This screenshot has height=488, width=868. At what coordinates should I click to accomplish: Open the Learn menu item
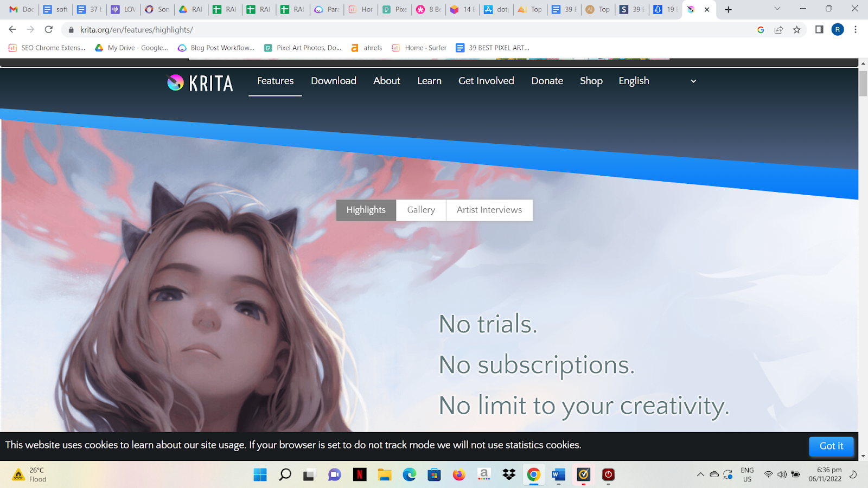point(429,81)
